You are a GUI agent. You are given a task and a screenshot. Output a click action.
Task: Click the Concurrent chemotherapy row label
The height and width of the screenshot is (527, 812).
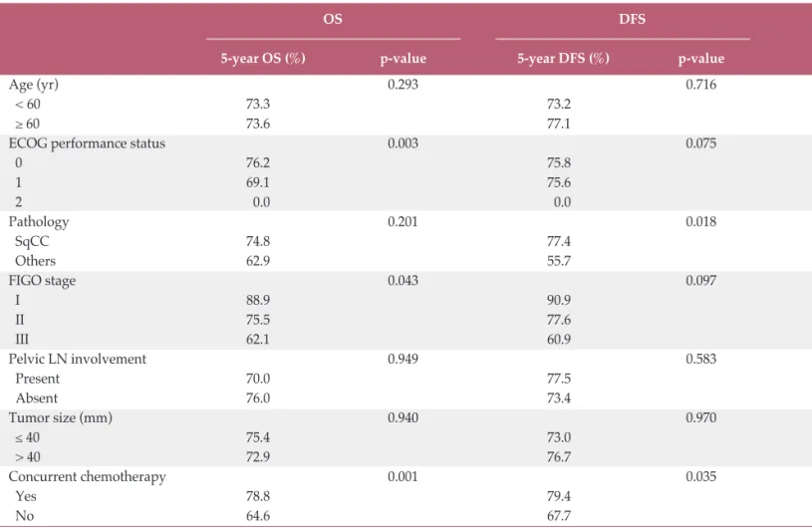(x=87, y=477)
